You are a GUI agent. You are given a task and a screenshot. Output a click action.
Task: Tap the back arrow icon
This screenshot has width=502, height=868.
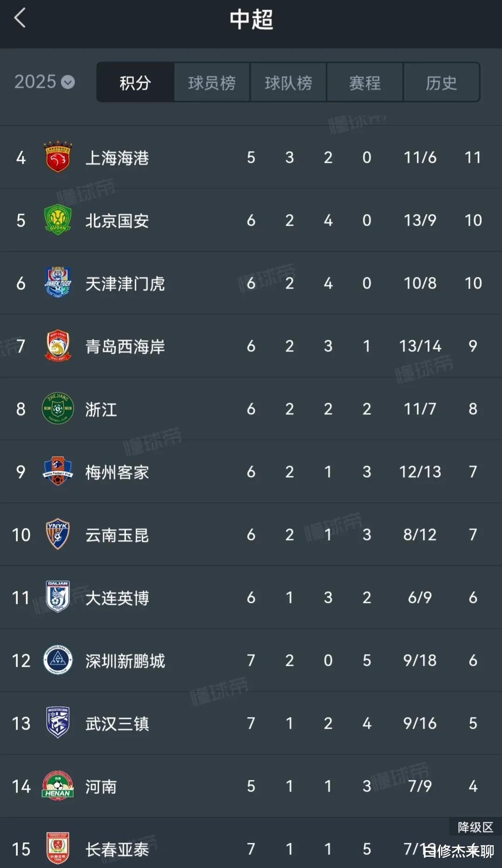[x=20, y=19]
